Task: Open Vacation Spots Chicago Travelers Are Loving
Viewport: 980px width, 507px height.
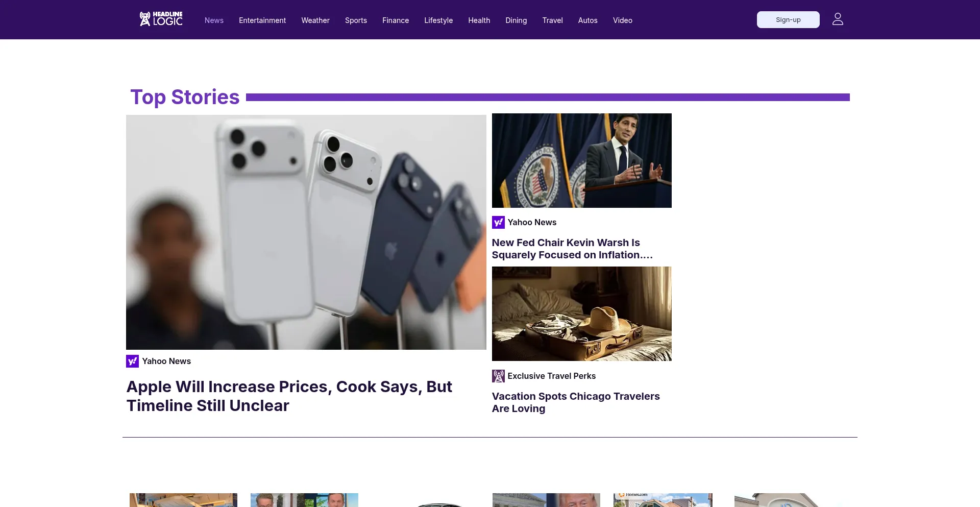Action: [x=576, y=402]
